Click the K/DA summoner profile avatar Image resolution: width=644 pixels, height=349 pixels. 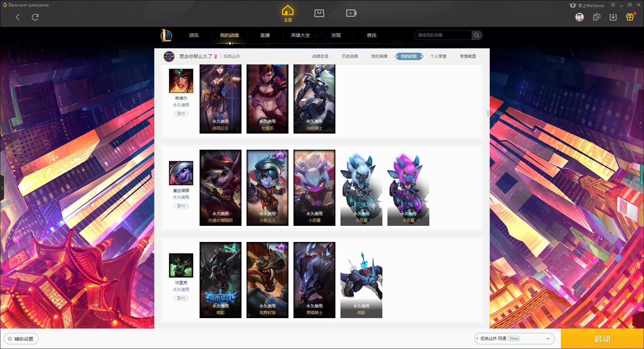(x=169, y=56)
